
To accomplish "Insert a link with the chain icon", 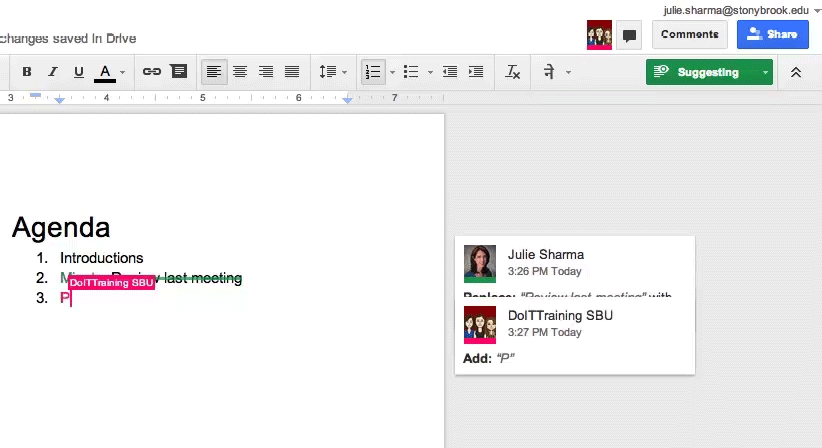I will pyautogui.click(x=152, y=71).
